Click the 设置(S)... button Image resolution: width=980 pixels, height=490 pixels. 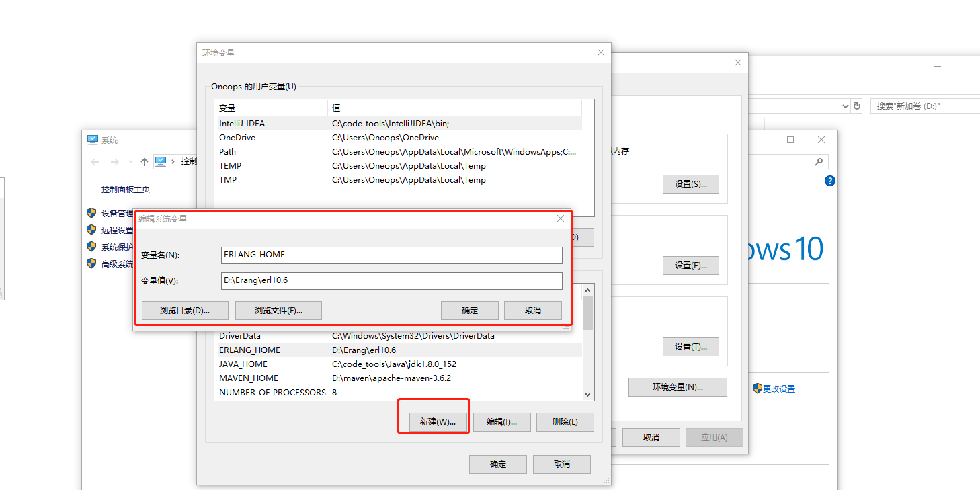690,184
